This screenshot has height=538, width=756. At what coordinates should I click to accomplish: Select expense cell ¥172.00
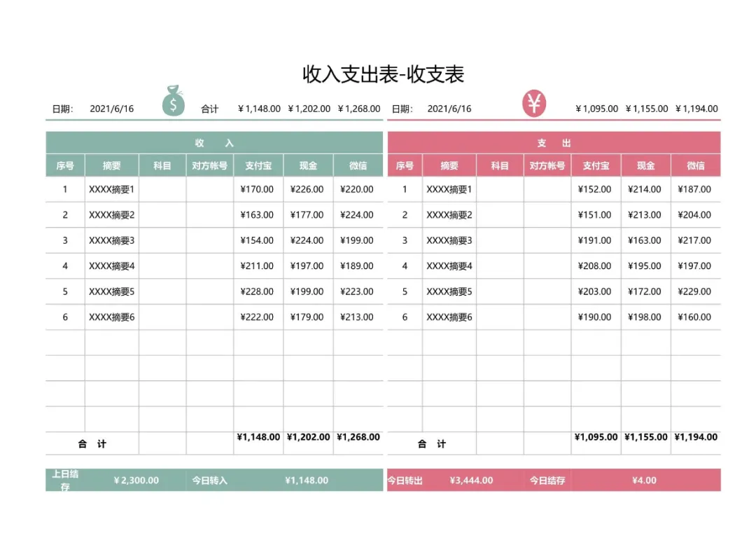[645, 291]
